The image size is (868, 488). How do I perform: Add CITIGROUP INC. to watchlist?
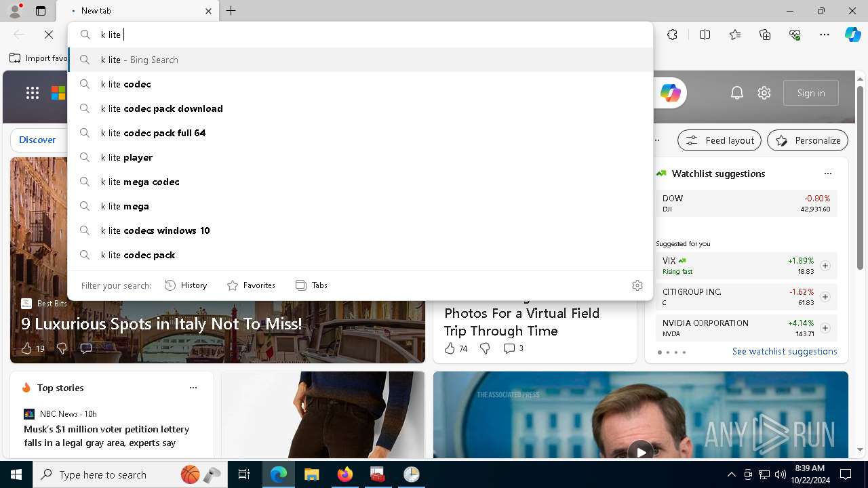(x=825, y=297)
